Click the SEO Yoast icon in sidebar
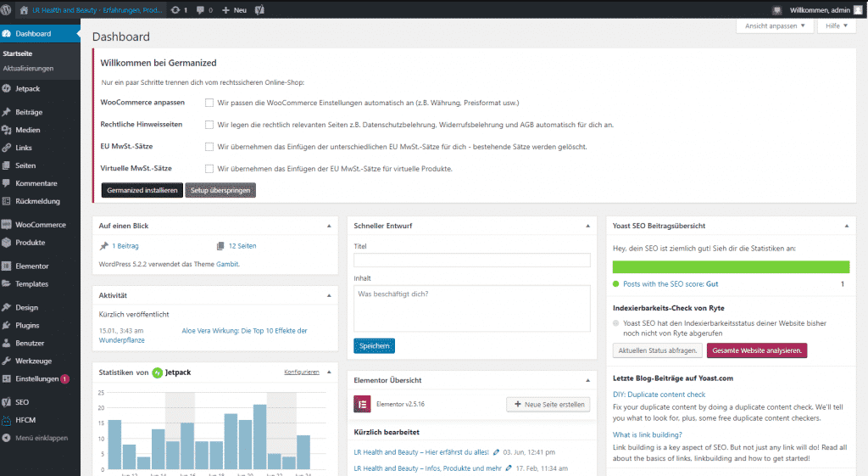The height and width of the screenshot is (476, 868). (x=7, y=402)
